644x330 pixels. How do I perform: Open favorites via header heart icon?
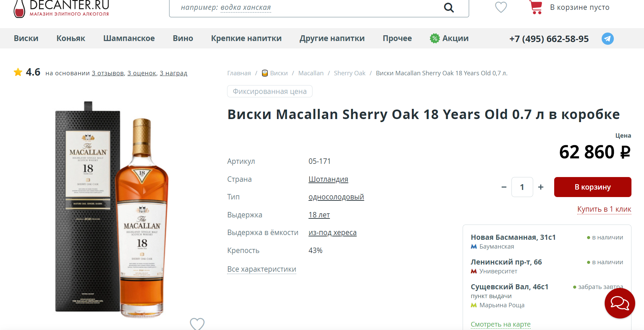pyautogui.click(x=501, y=7)
